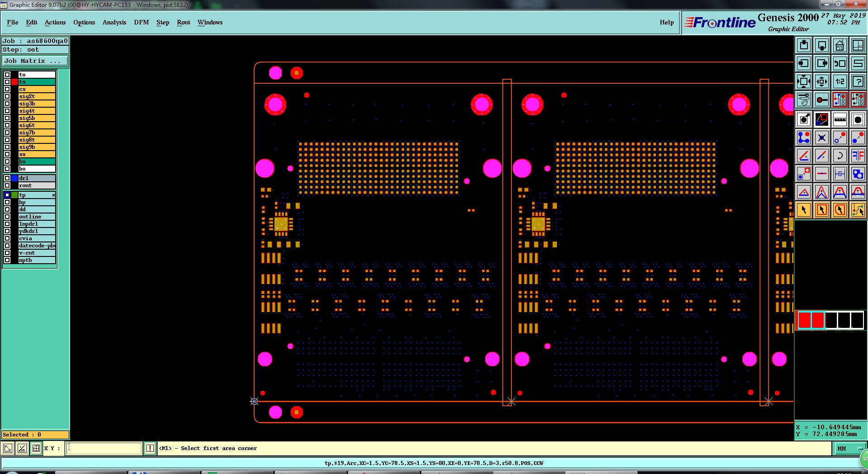Click the blue color swatch on drl layer
Viewport: 868px width, 474px height.
[14, 178]
